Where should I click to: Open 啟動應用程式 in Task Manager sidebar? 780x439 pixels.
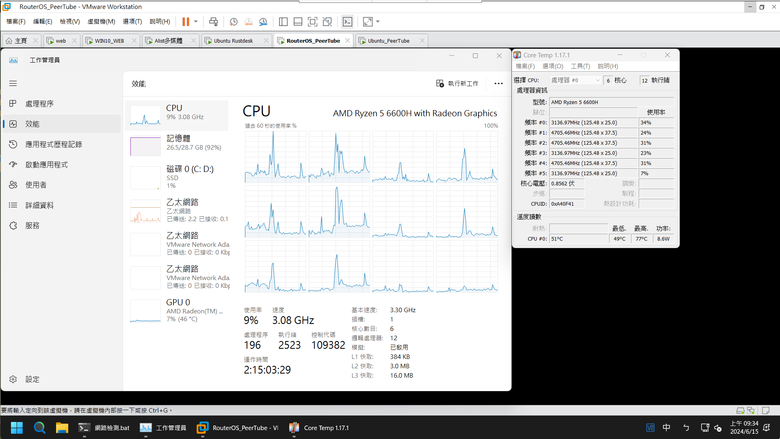(61, 165)
